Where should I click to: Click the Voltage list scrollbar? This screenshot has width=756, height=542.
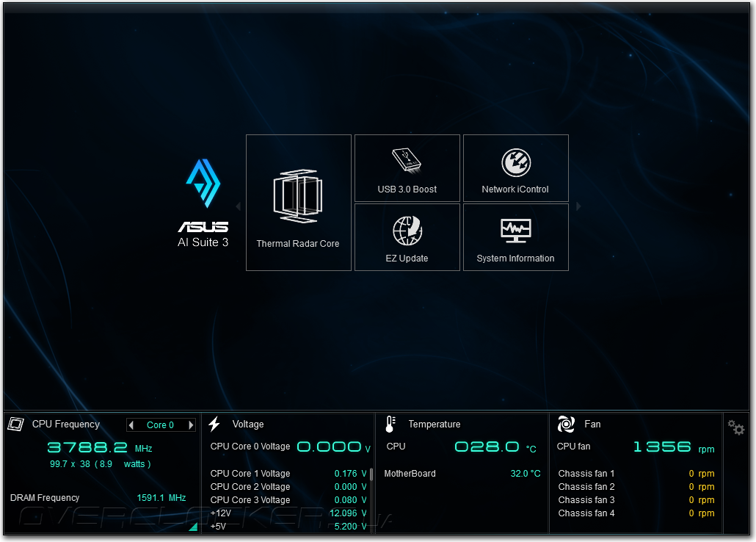(x=371, y=474)
